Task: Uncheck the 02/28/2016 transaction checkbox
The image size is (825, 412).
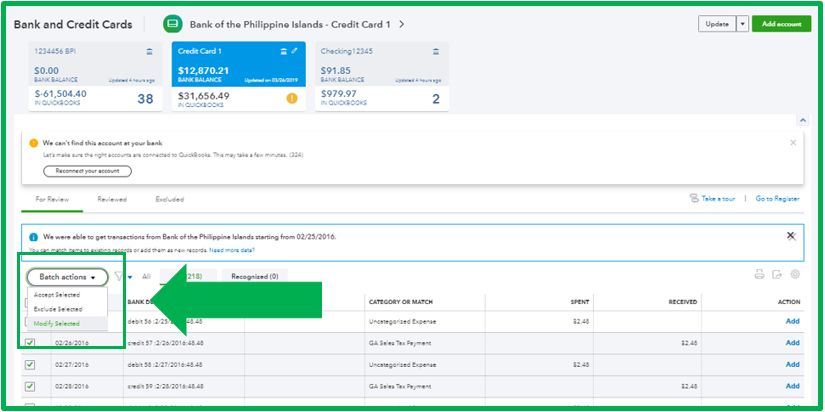Action: click(x=30, y=386)
